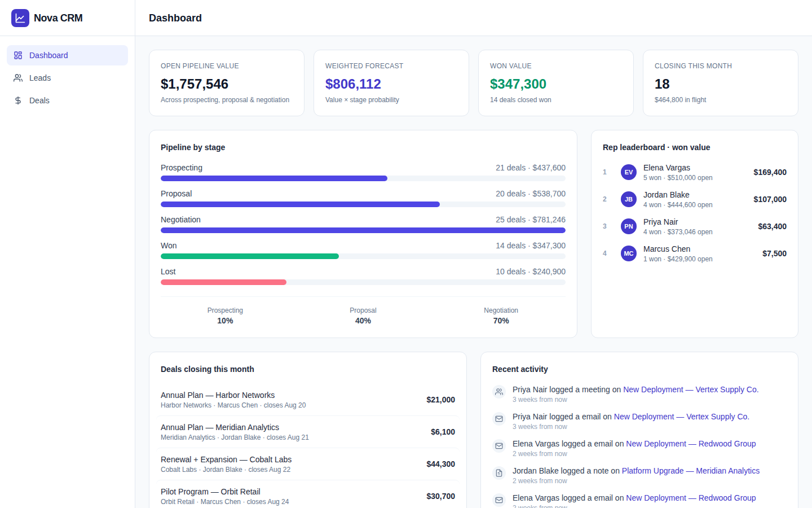Screen dimensions: 812x508
Task: Select the Closing This Month card
Action: point(721,83)
